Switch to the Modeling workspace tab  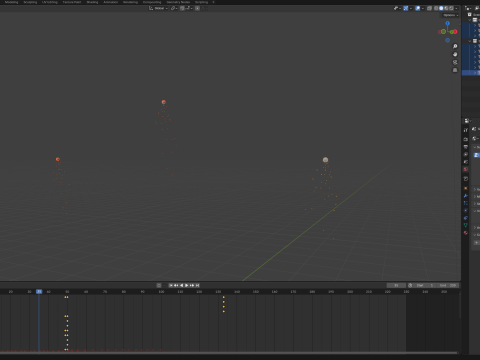click(11, 2)
